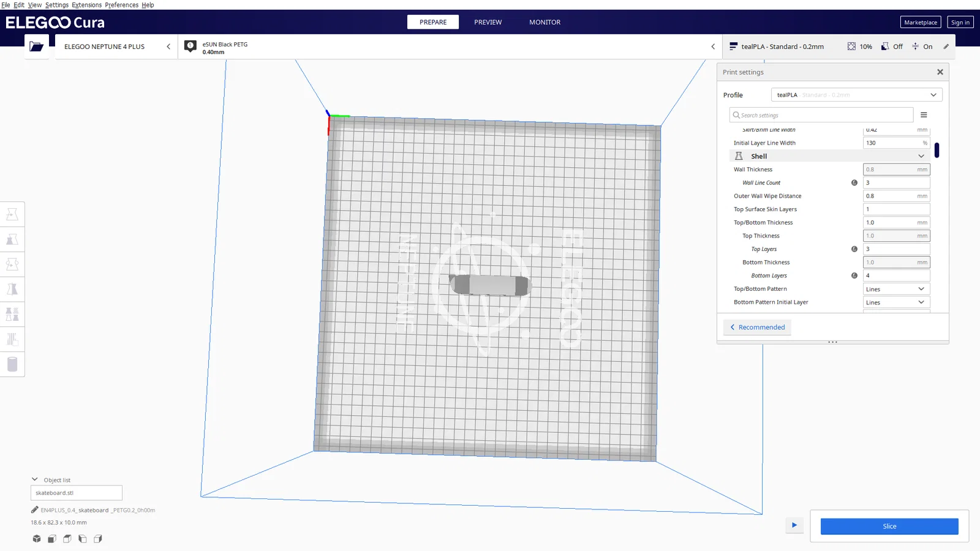The width and height of the screenshot is (980, 551).
Task: Click the pencil icon in the profile header
Action: click(x=946, y=47)
